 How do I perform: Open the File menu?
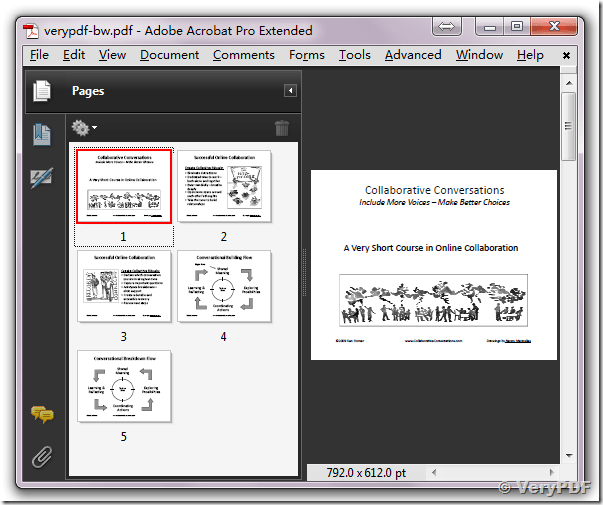[x=39, y=55]
